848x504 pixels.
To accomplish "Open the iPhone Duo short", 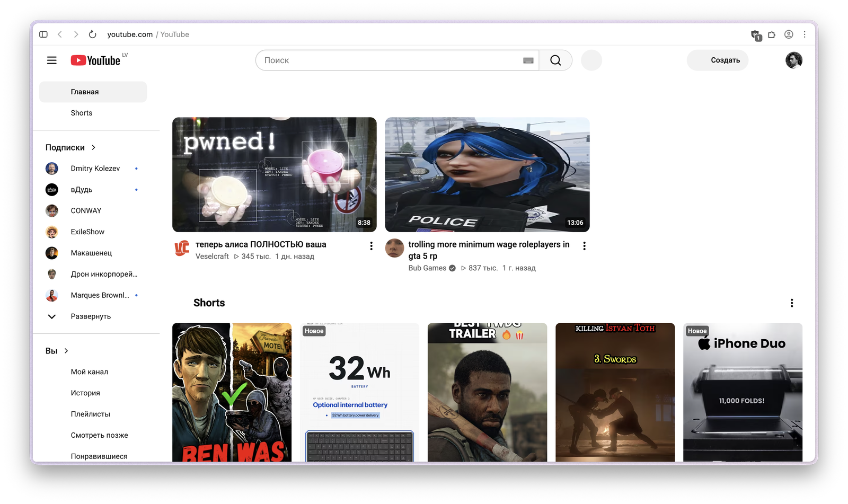I will 743,392.
